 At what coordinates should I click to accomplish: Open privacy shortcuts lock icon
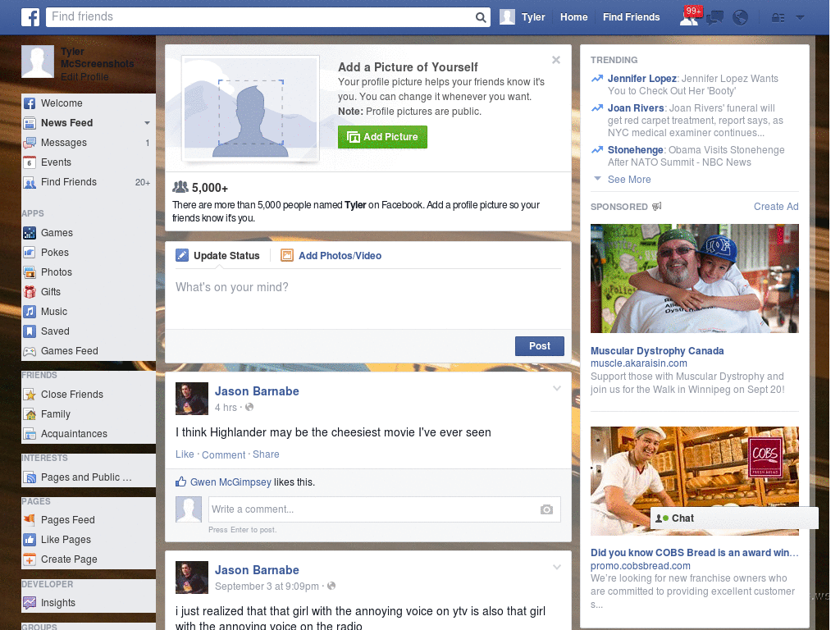pyautogui.click(x=778, y=18)
